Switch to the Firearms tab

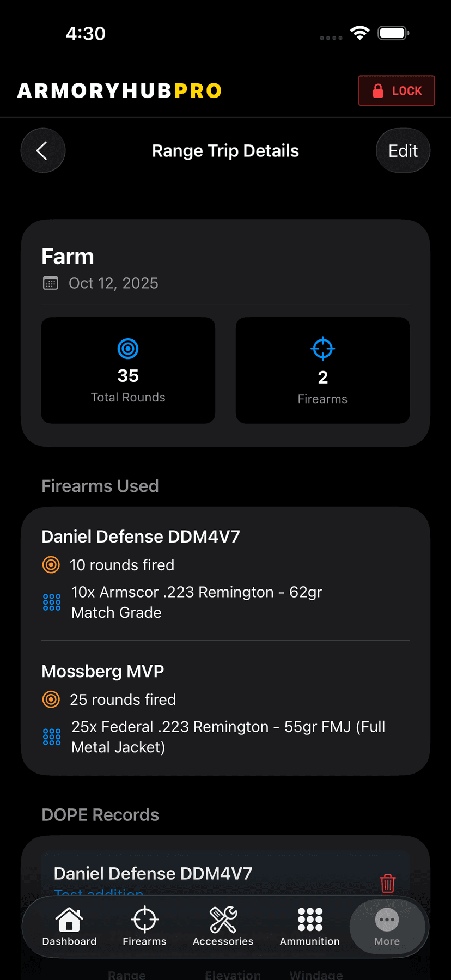tap(144, 927)
